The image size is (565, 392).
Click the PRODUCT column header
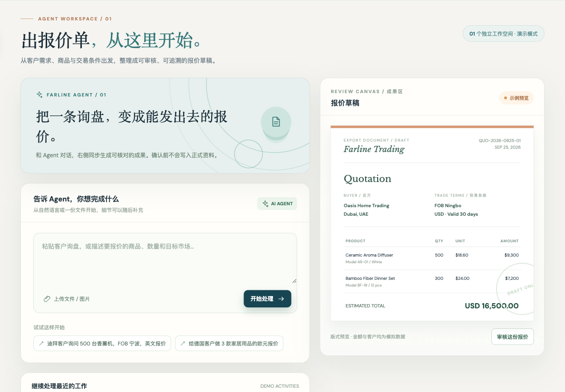point(355,241)
